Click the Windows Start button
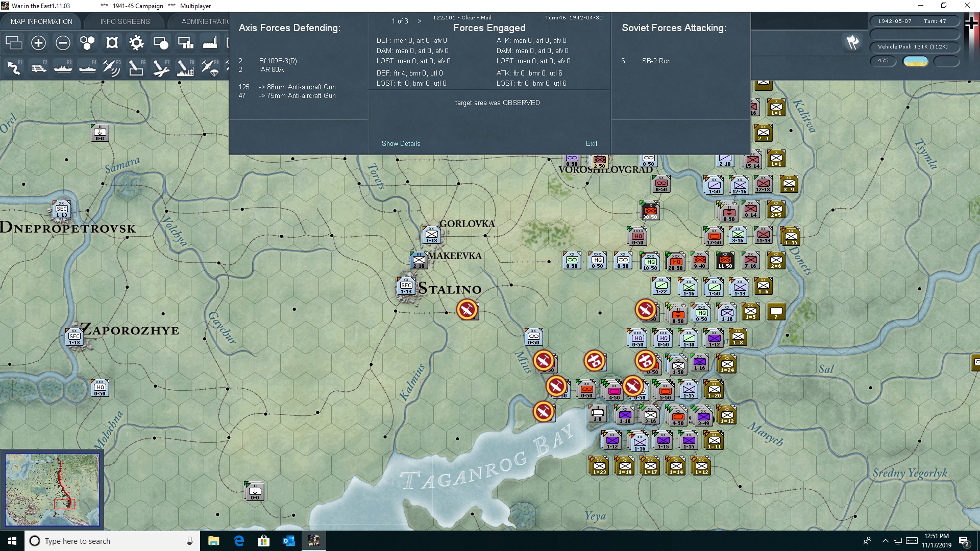The height and width of the screenshot is (551, 980). [12, 541]
